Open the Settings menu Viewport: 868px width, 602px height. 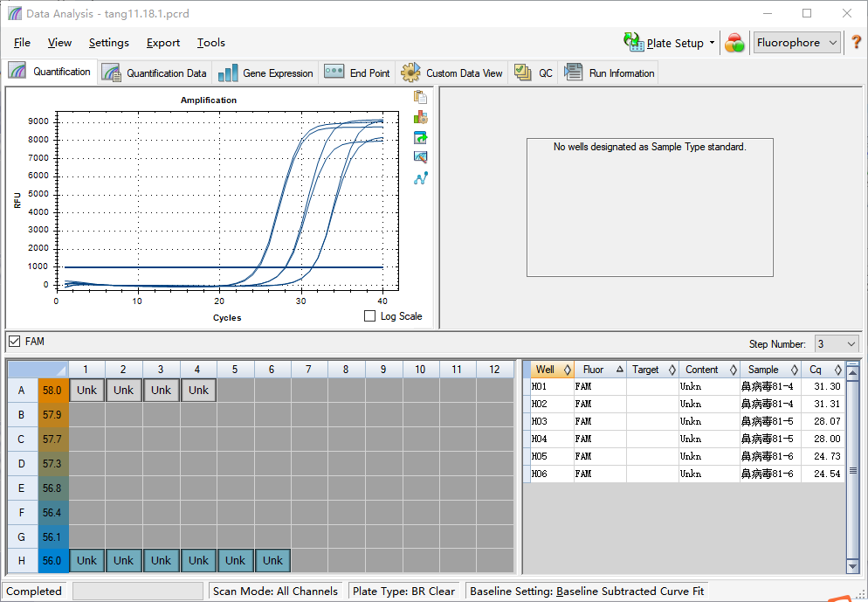(108, 43)
